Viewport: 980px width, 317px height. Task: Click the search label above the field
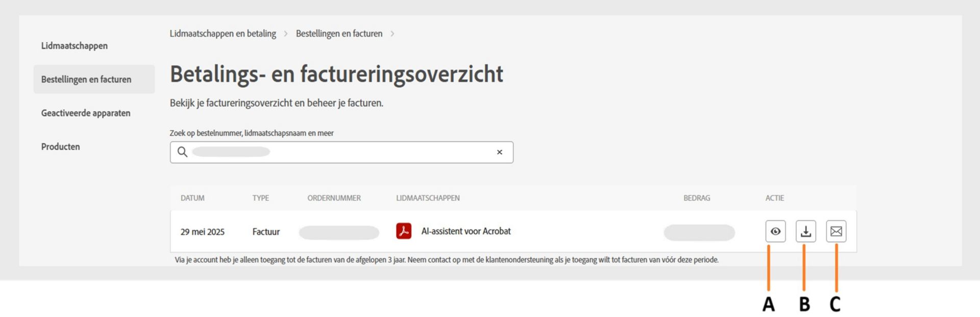(x=252, y=133)
